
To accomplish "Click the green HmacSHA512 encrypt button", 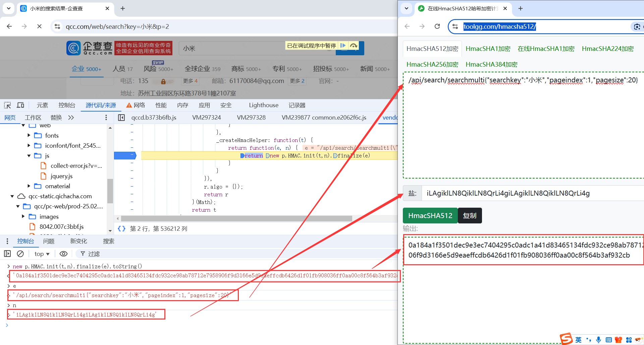I will click(x=430, y=215).
